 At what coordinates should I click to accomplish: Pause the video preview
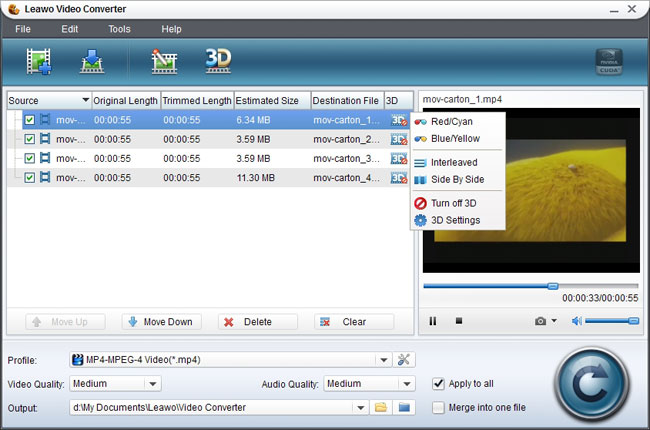click(x=433, y=321)
